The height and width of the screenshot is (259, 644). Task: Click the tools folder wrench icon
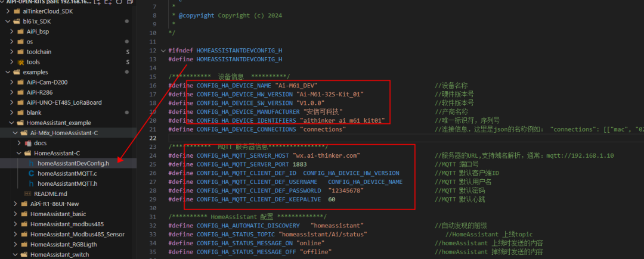20,62
